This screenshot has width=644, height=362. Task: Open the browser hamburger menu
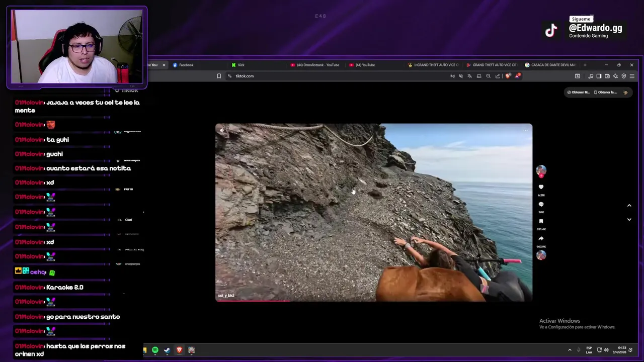[632, 76]
